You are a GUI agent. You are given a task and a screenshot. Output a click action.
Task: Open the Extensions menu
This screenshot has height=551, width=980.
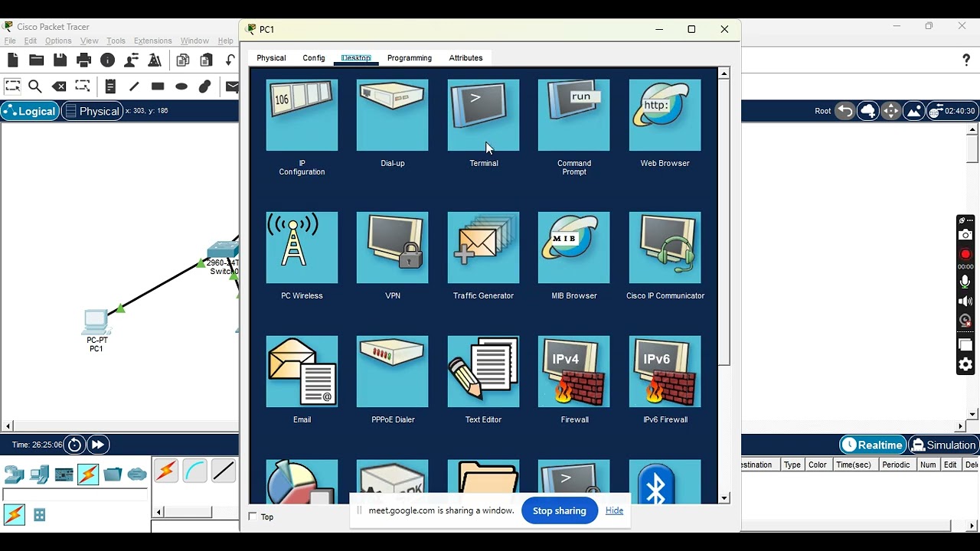click(153, 41)
